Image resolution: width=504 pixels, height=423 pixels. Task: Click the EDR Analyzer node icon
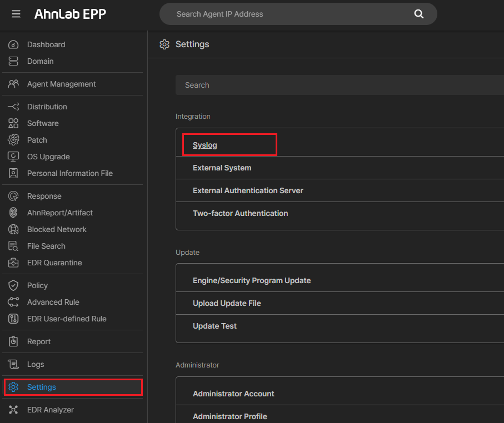[x=13, y=410]
